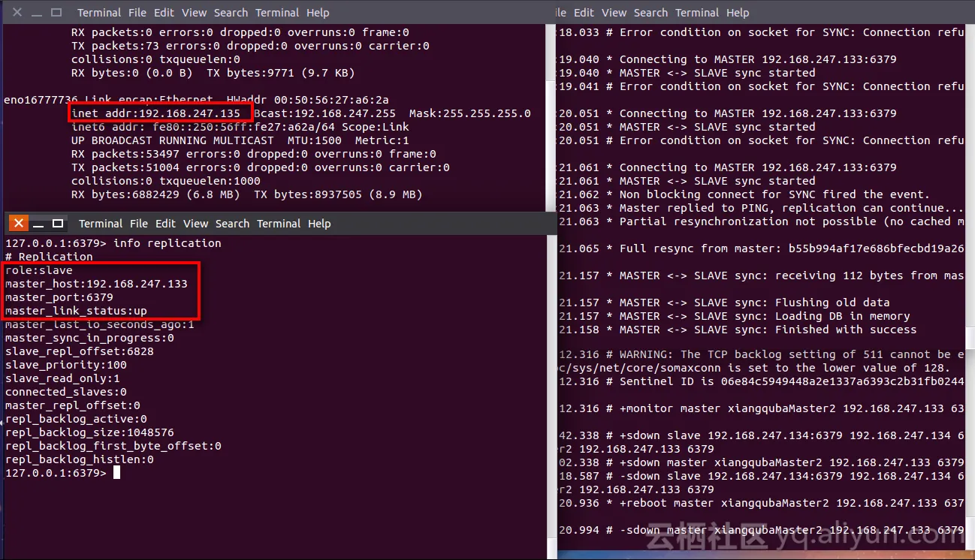
Task: Open first Terminal menu in top-left terminal
Action: tap(99, 13)
